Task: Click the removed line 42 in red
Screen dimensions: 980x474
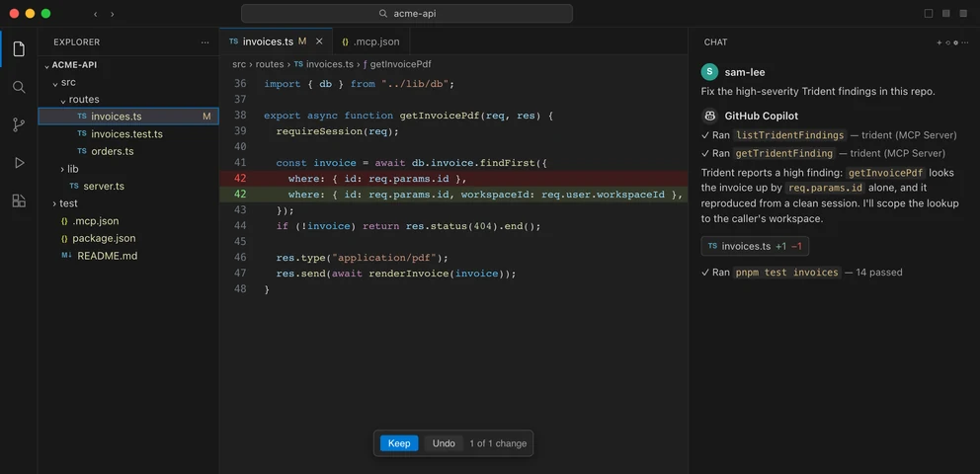Action: [x=453, y=179]
